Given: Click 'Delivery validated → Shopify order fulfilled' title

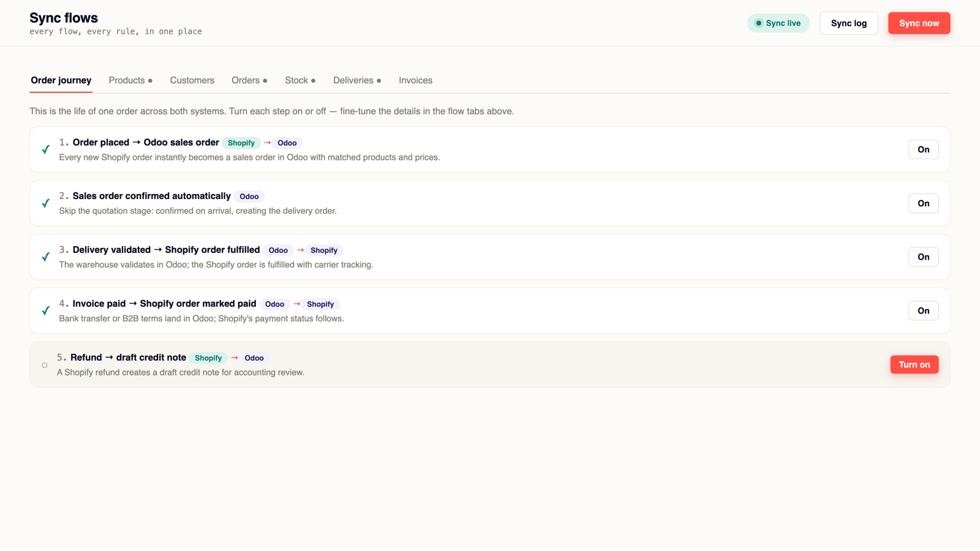Looking at the screenshot, I should coord(166,250).
